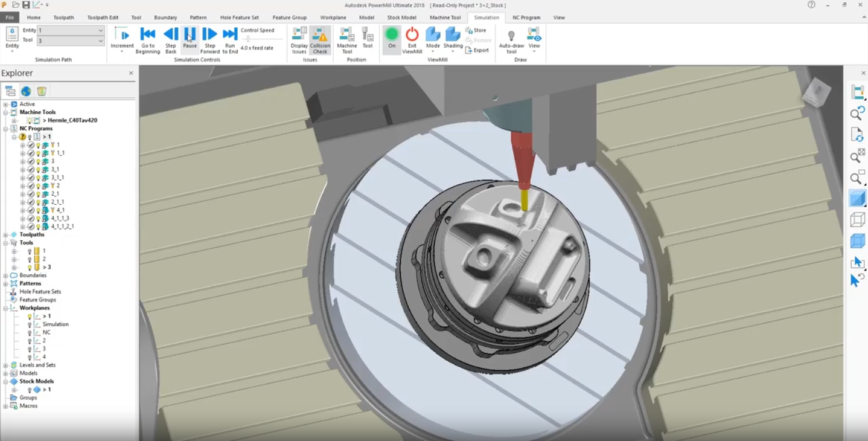Toggle lightbulb visibility of toolpath 3_1
The height and width of the screenshot is (441, 868).
(38, 170)
